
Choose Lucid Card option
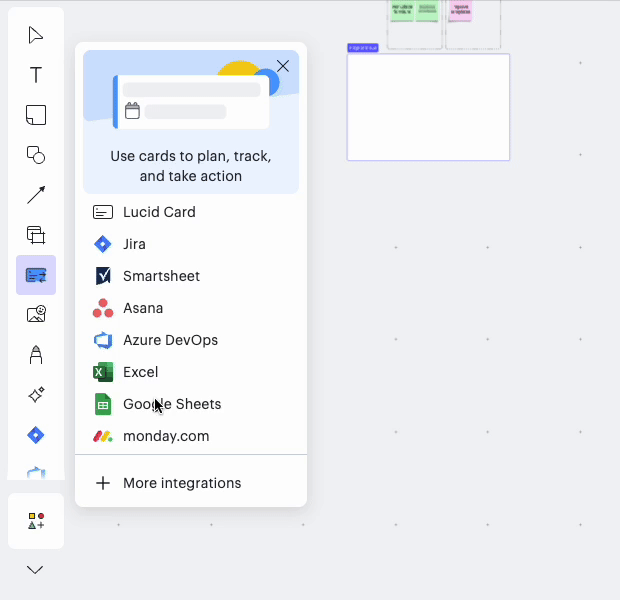tap(191, 212)
